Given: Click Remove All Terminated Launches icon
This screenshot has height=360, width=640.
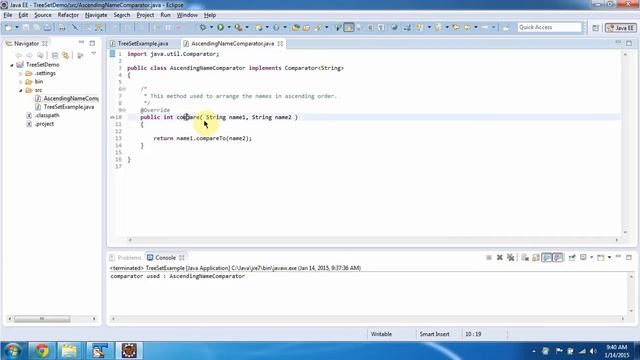Looking at the screenshot, I should tap(511, 258).
